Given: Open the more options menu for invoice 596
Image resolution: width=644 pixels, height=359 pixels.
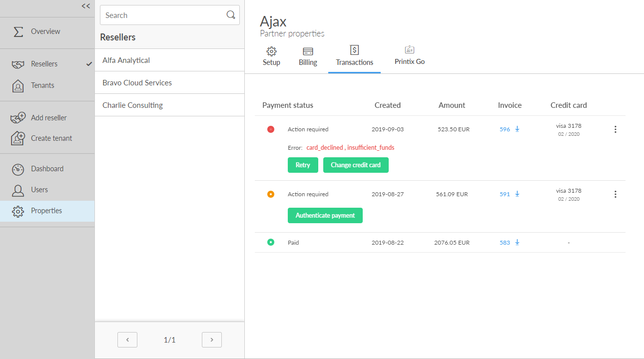Looking at the screenshot, I should pos(615,129).
